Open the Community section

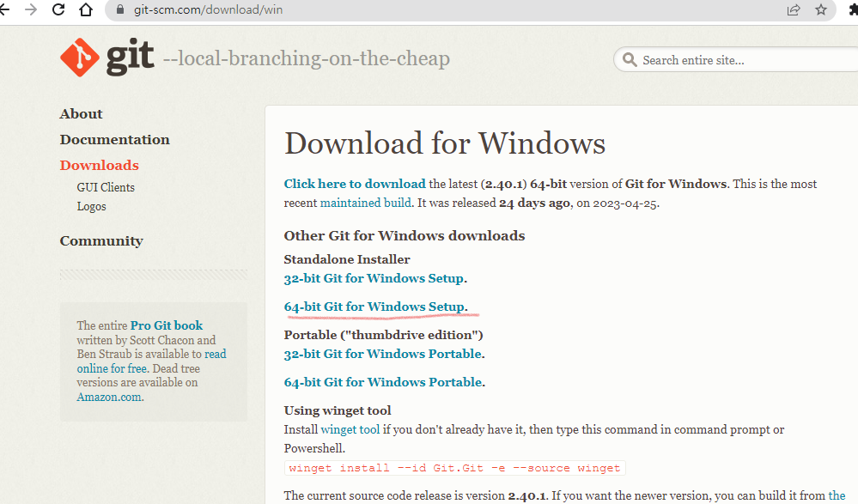[101, 240]
